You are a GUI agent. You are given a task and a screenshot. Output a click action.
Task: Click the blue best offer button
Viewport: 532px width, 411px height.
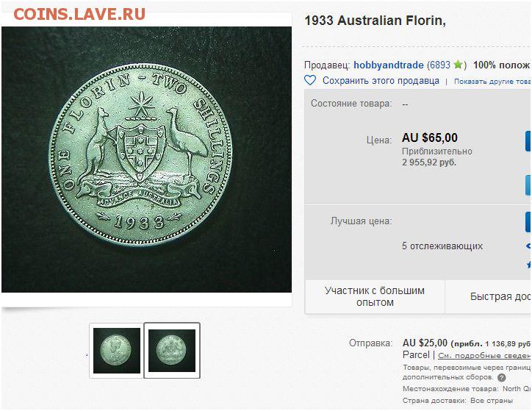click(x=528, y=221)
